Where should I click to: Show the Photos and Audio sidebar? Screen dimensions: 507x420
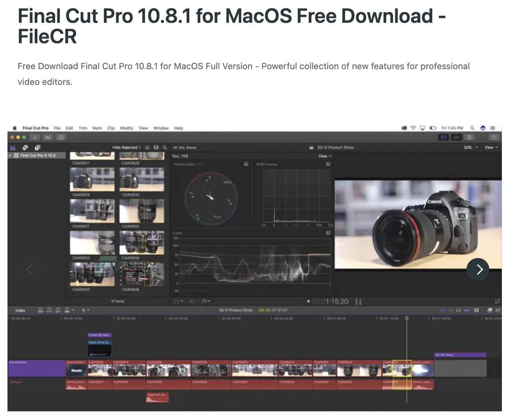click(25, 147)
